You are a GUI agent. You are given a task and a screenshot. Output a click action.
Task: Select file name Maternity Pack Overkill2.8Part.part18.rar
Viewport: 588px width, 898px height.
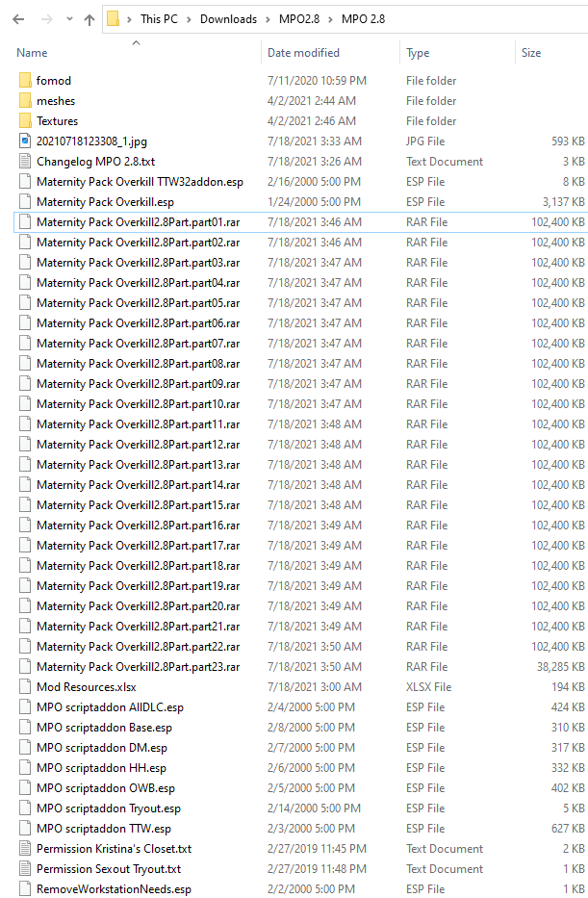tap(138, 566)
